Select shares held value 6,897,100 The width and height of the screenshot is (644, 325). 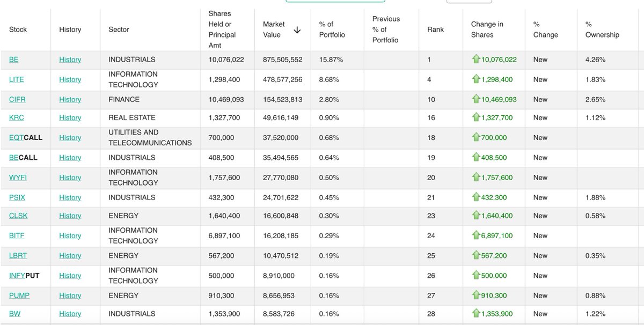click(x=224, y=235)
